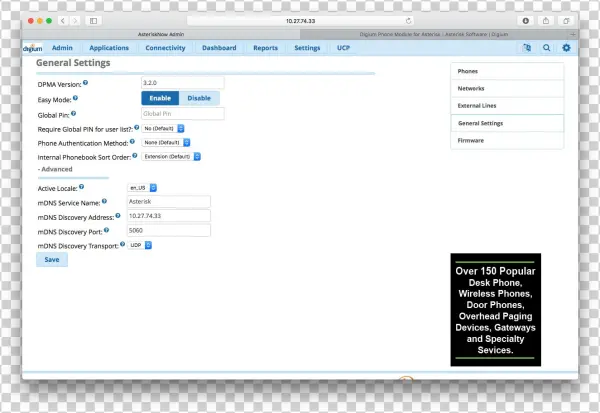Show help for mDNS Discovery Transport
The image size is (600, 413).
click(122, 244)
